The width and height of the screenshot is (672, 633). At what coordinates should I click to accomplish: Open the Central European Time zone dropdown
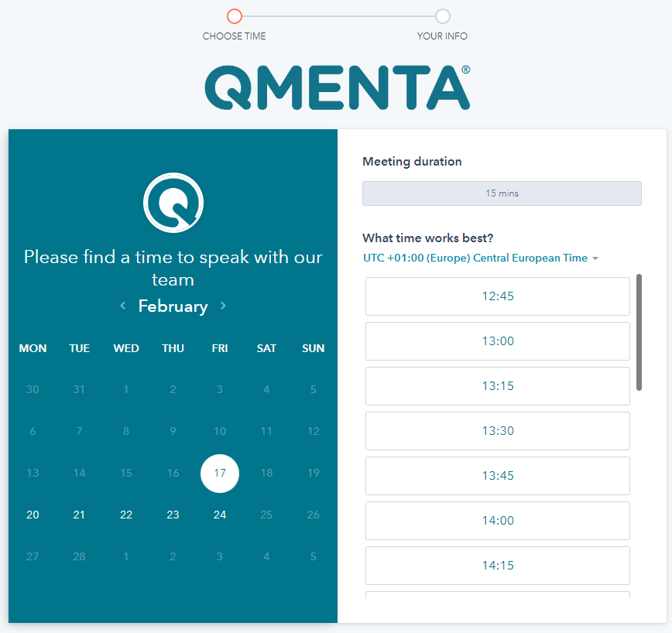click(481, 258)
